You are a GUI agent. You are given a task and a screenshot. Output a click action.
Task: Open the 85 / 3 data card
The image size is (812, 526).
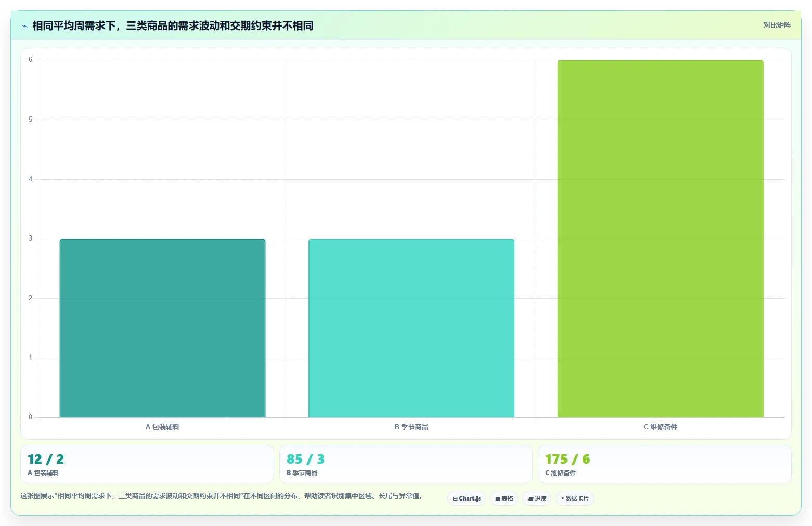pyautogui.click(x=406, y=464)
